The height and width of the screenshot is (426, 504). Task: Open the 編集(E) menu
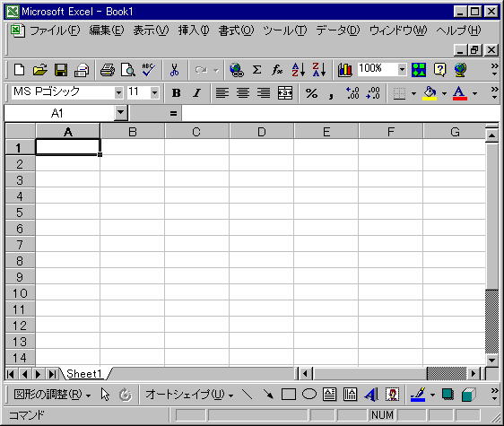pyautogui.click(x=107, y=30)
